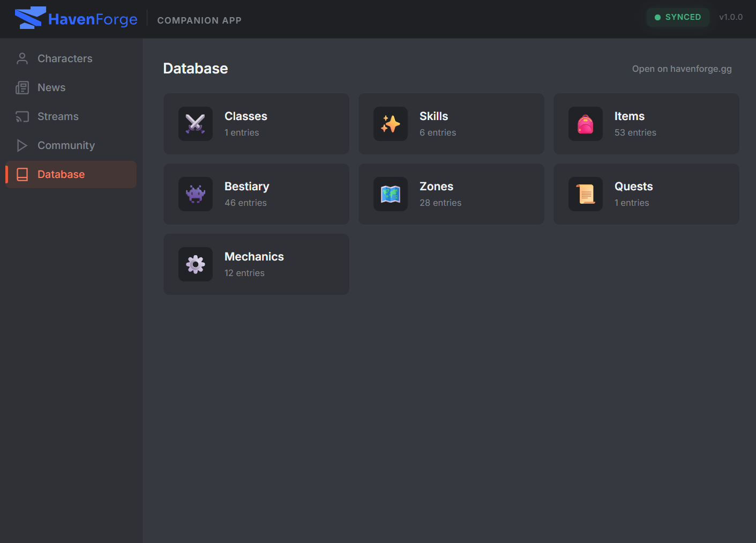Click the Database page heading
Viewport: 756px width, 543px height.
click(x=196, y=69)
